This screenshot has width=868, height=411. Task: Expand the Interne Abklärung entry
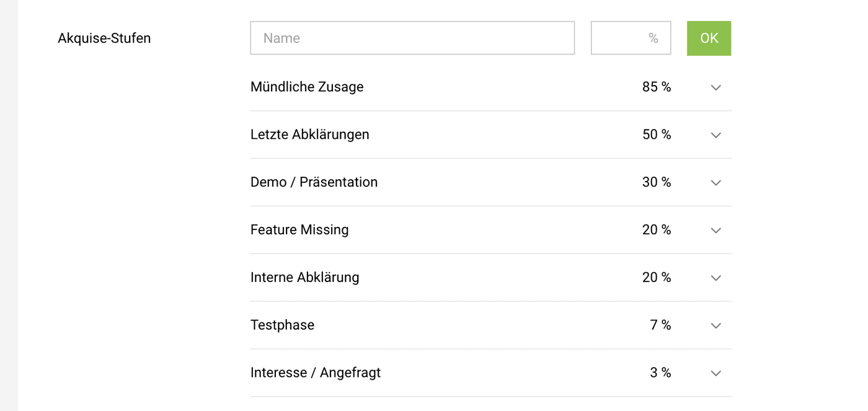pos(715,278)
